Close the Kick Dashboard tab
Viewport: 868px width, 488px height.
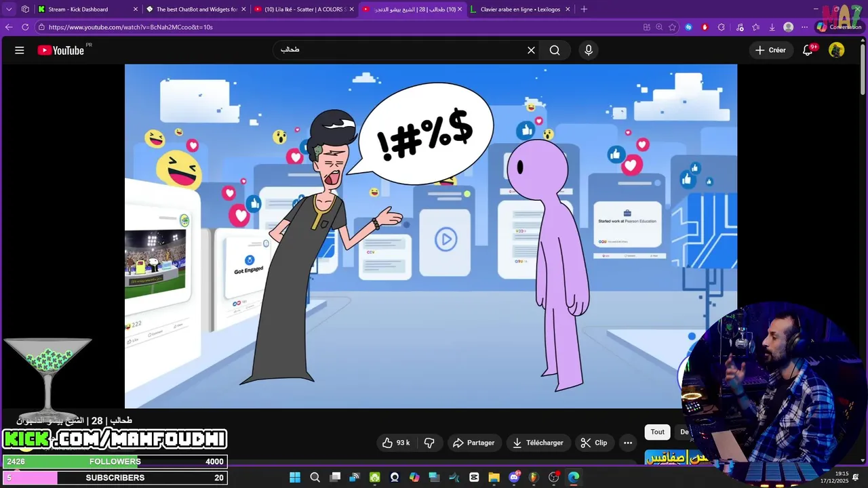pyautogui.click(x=135, y=9)
